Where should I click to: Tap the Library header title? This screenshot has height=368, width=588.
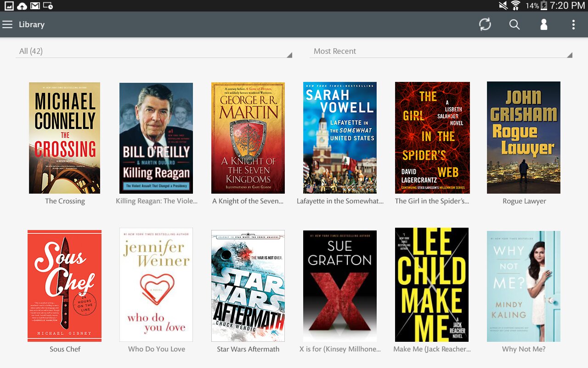pyautogui.click(x=32, y=24)
